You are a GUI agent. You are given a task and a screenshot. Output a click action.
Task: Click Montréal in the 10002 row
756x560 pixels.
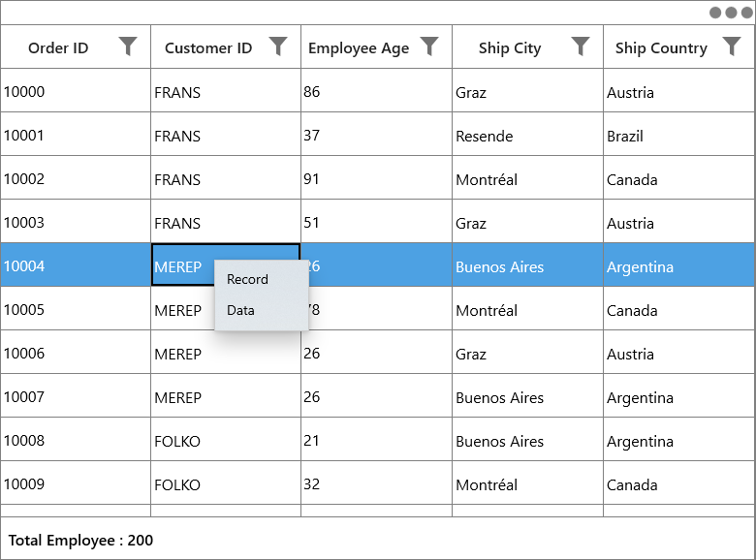click(527, 178)
